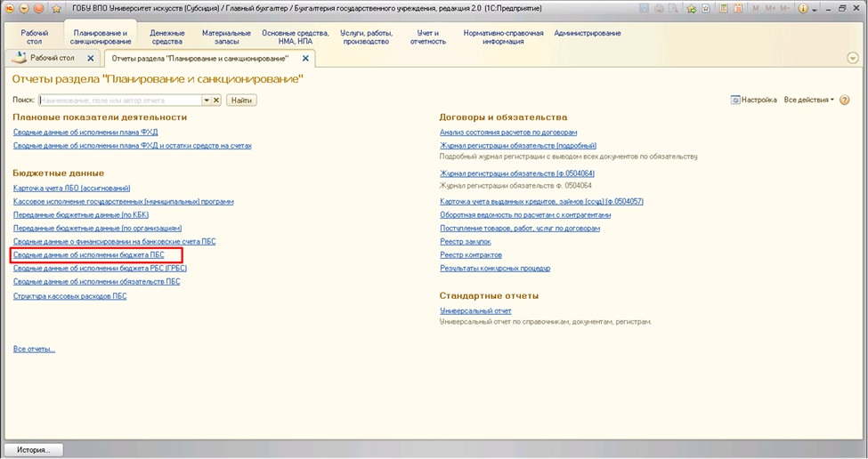Click the info icon in title bar

coord(805,9)
